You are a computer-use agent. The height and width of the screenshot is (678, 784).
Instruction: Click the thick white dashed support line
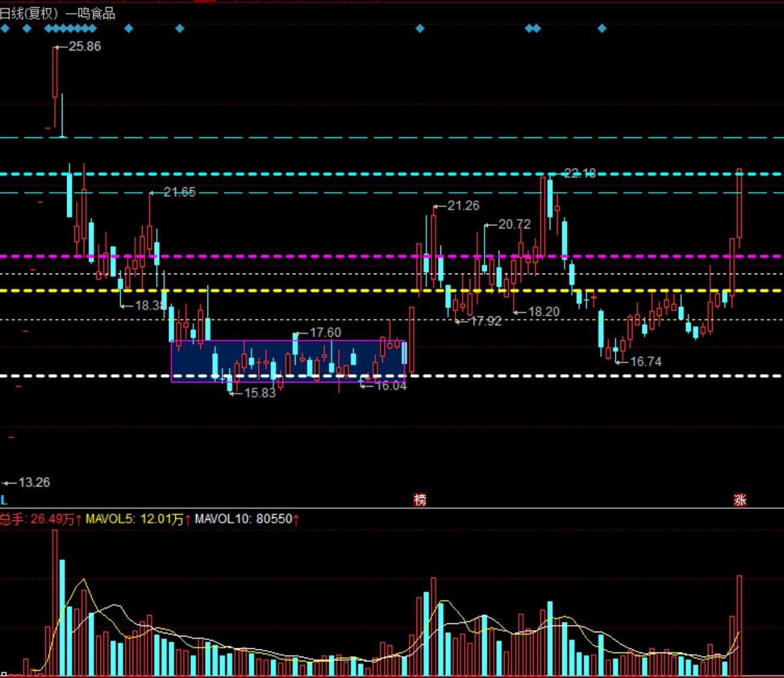click(x=392, y=376)
